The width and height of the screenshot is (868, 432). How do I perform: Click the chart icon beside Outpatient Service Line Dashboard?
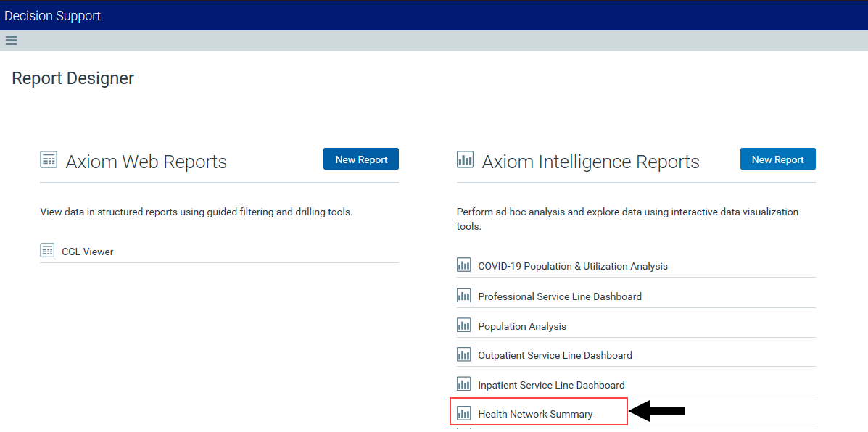tap(463, 354)
